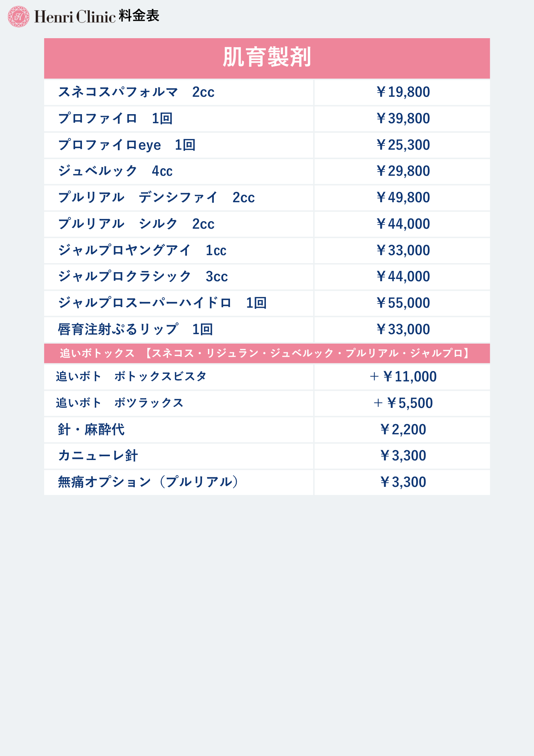Select the 肌育製剤 pink header banner
The image size is (534, 756).
point(267,58)
